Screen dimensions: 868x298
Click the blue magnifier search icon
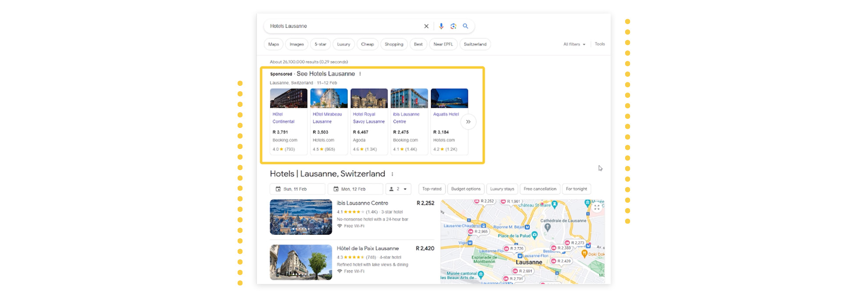(x=466, y=26)
